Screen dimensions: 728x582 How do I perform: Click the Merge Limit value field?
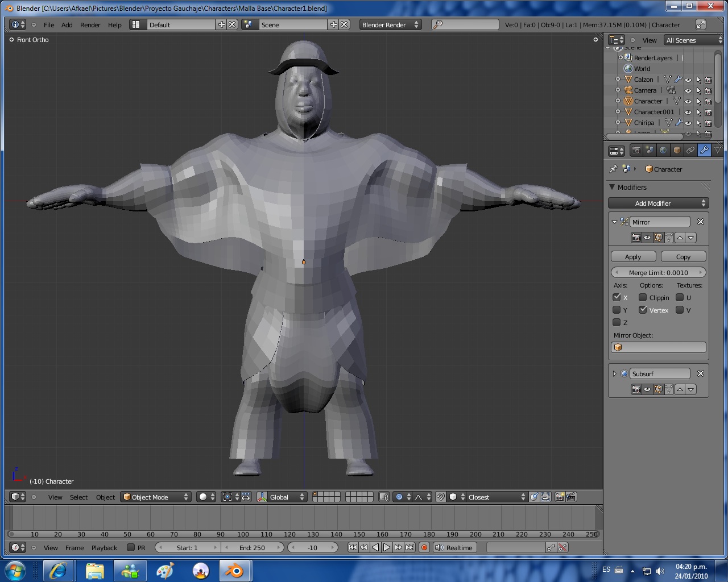tap(658, 273)
